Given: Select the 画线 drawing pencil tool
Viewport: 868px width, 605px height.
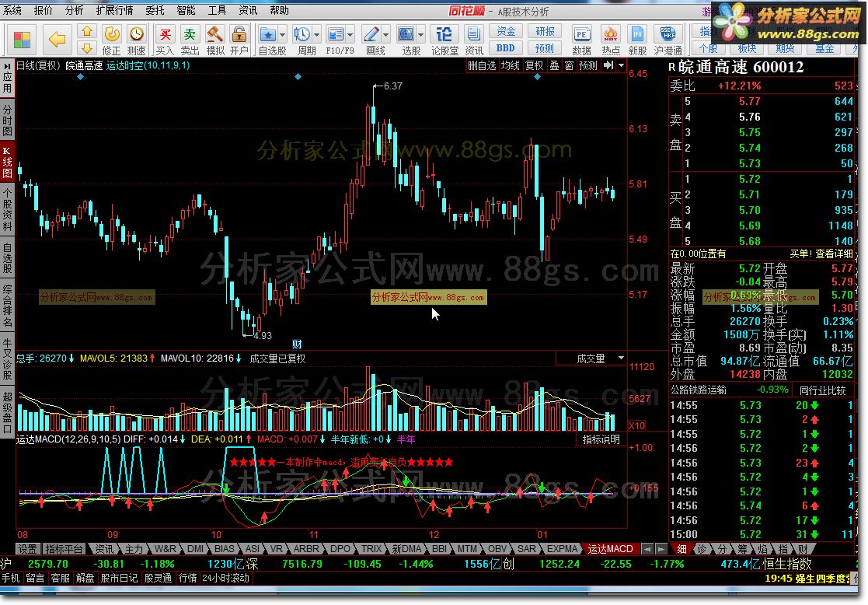Looking at the screenshot, I should tap(371, 34).
